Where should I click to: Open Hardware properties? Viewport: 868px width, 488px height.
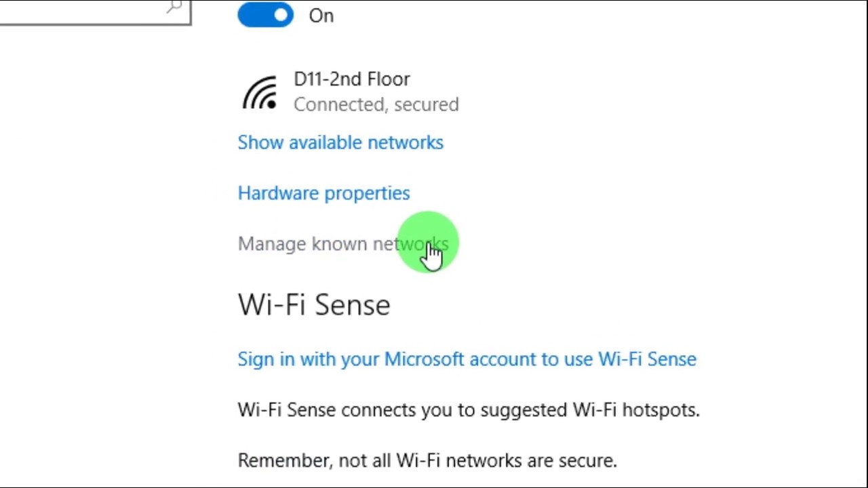coord(323,193)
